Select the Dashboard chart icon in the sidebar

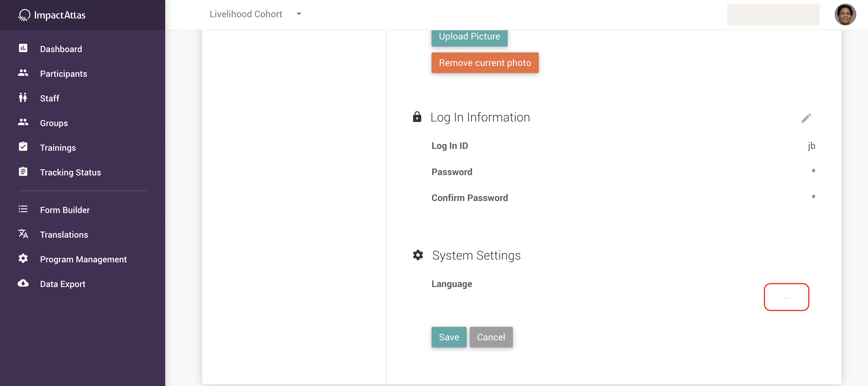23,48
